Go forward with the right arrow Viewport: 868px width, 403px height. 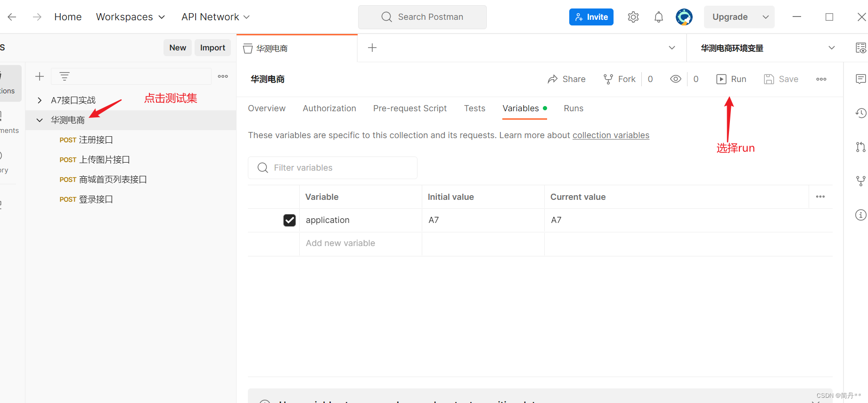click(37, 17)
